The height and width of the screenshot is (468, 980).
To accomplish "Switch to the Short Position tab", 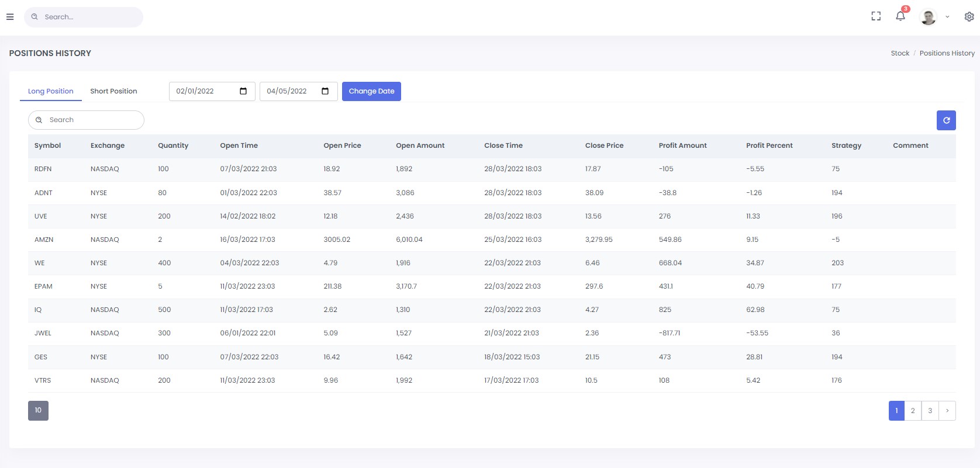I will pos(113,91).
